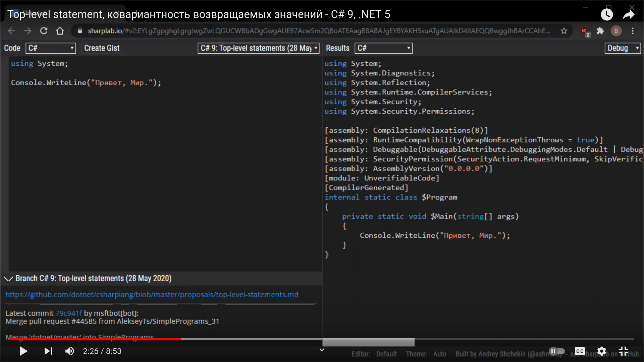
Task: Open the top-level-statements.md GitHub link
Action: (x=152, y=295)
